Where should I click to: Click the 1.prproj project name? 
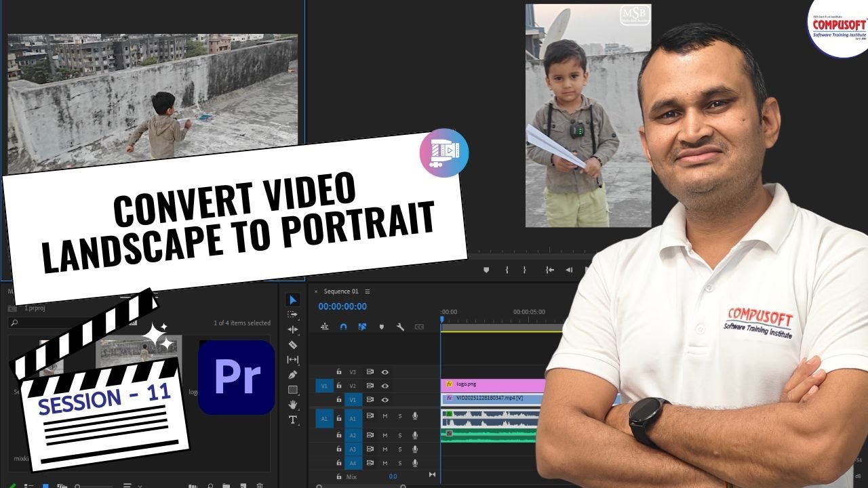[35, 308]
